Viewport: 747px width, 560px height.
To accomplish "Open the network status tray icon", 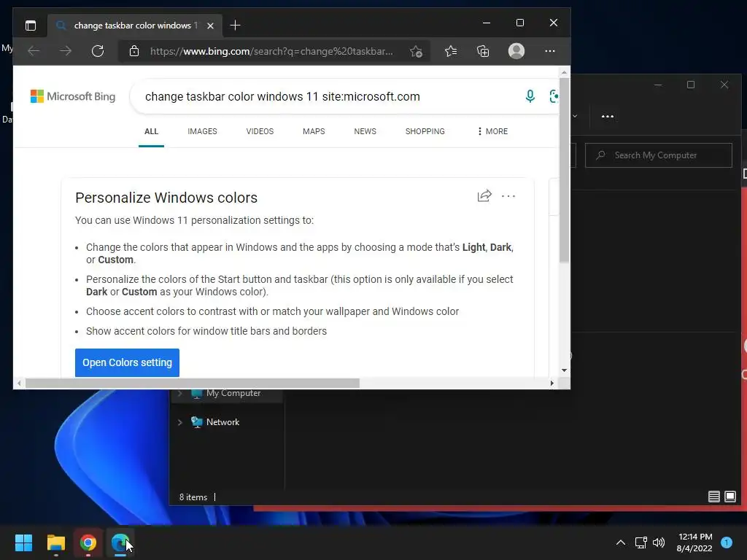I will [641, 542].
